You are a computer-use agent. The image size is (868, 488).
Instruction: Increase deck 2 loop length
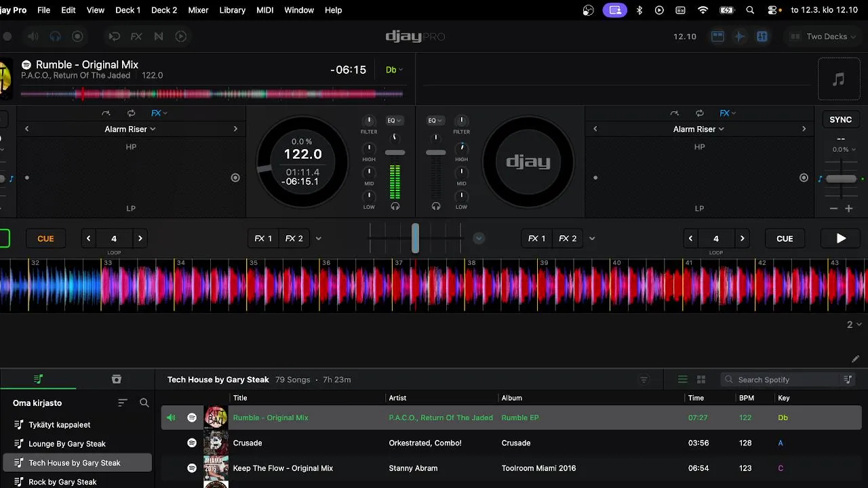tap(742, 239)
